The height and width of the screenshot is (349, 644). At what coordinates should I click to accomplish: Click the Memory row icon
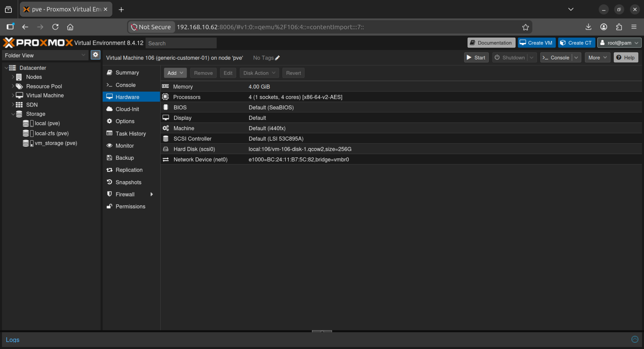coord(165,86)
